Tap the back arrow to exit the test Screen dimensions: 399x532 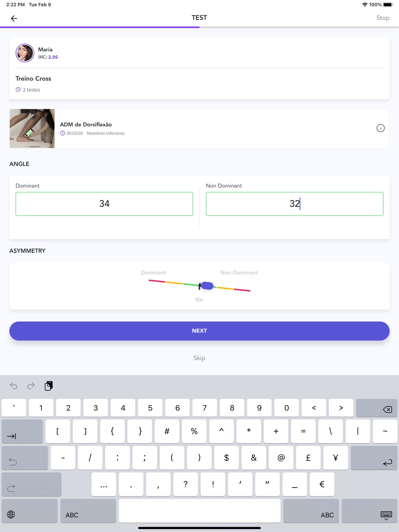click(14, 18)
